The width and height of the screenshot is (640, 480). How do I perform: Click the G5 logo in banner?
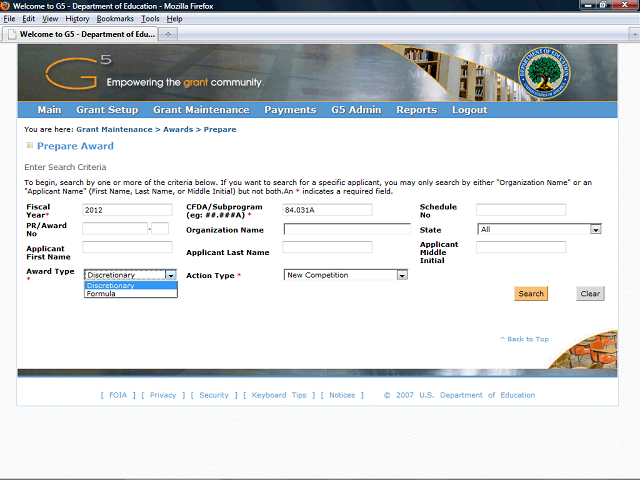click(78, 72)
